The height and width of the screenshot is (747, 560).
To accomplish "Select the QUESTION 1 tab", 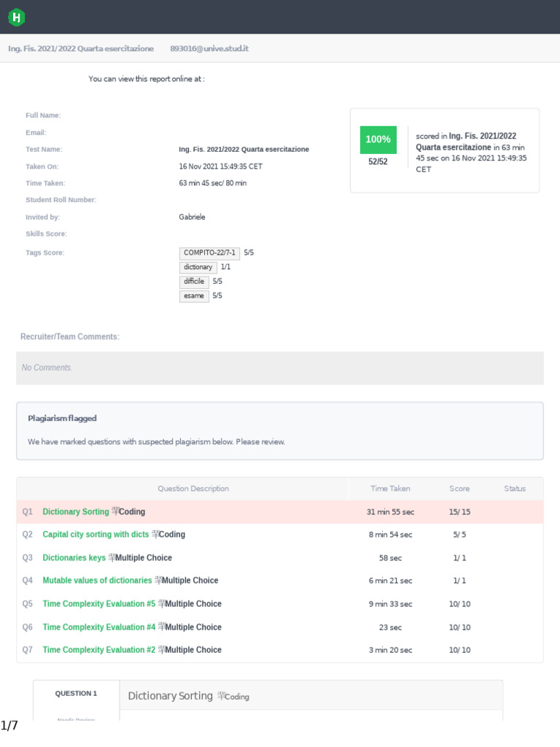I will pos(76,694).
